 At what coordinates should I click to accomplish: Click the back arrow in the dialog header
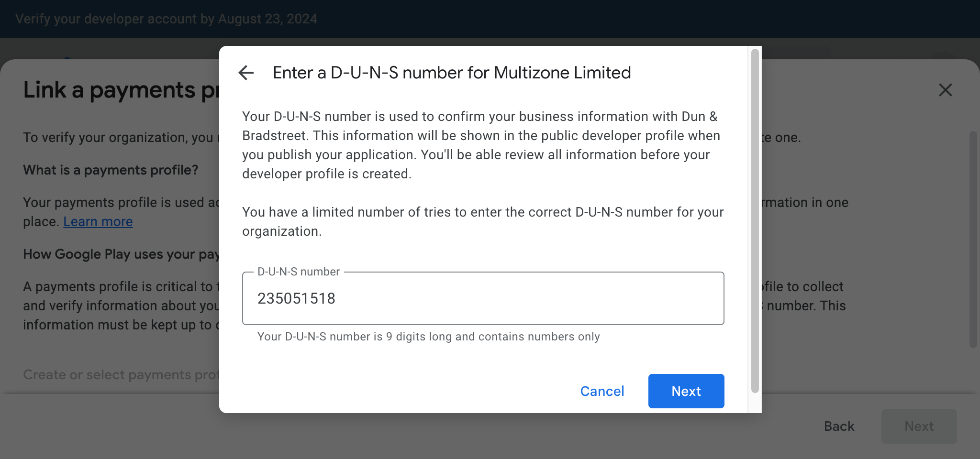coord(245,72)
